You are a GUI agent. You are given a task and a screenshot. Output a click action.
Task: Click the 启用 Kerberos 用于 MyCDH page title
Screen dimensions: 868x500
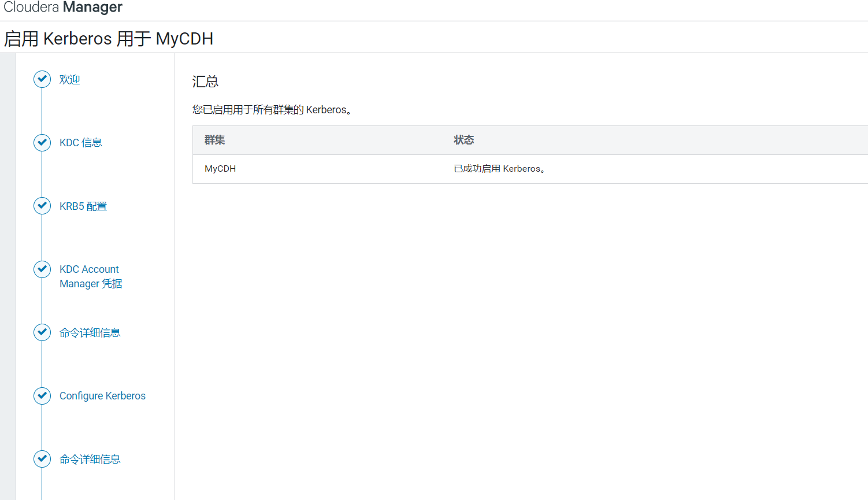(x=109, y=39)
